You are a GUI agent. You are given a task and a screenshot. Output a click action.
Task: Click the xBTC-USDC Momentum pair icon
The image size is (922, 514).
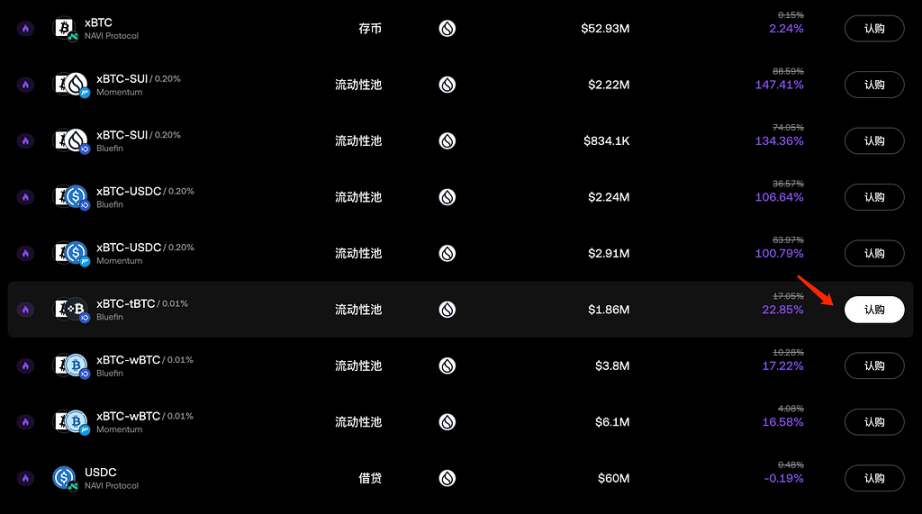pos(72,253)
